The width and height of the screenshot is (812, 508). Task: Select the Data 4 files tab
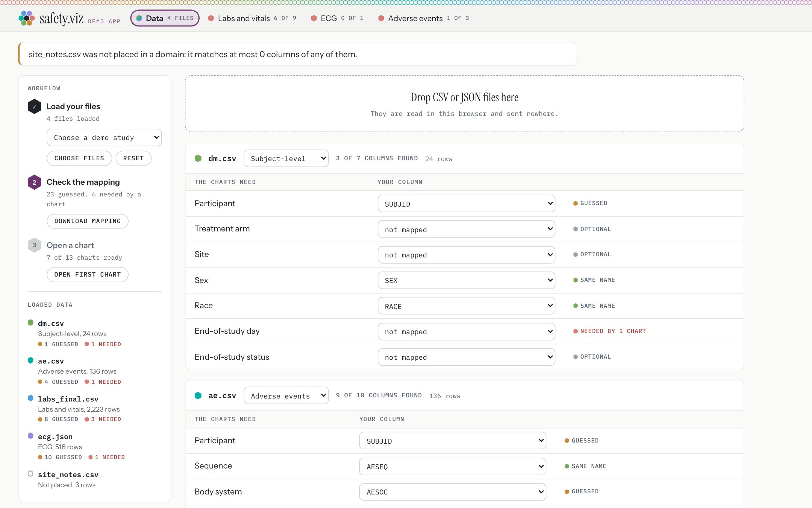click(165, 18)
